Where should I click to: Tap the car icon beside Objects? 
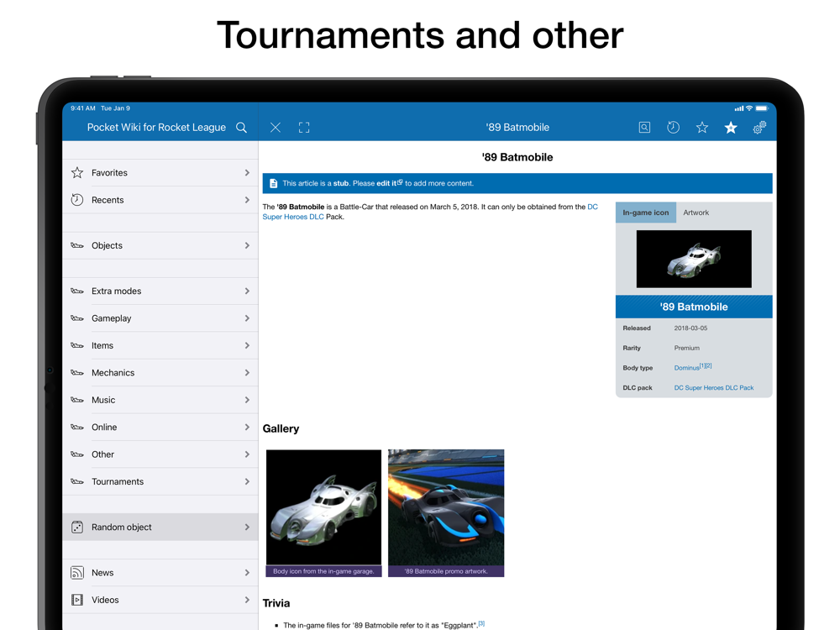click(77, 245)
